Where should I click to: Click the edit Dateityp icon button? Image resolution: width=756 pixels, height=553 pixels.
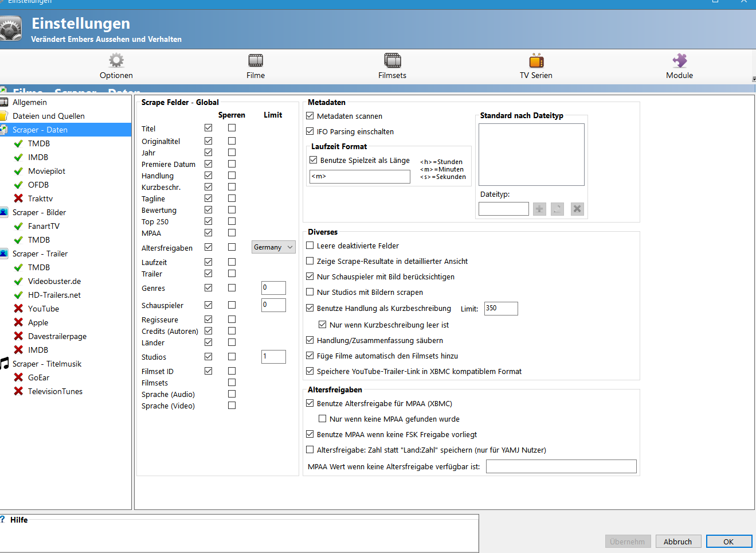[x=557, y=209]
